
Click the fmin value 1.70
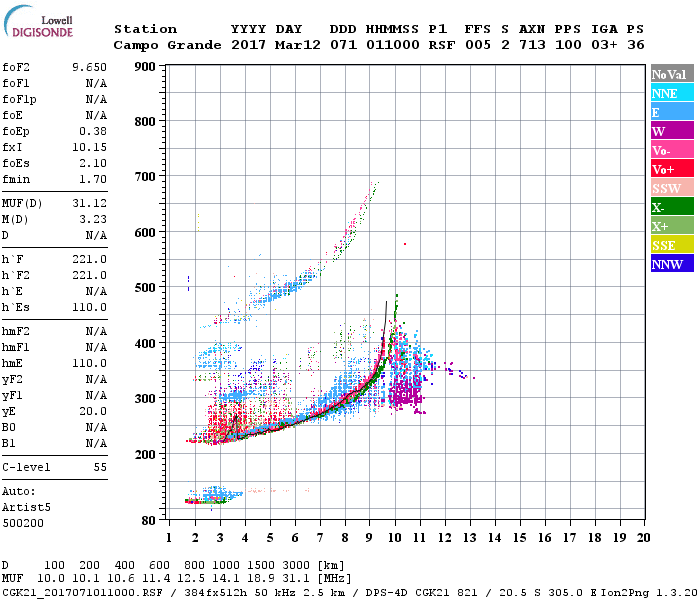pyautogui.click(x=93, y=179)
